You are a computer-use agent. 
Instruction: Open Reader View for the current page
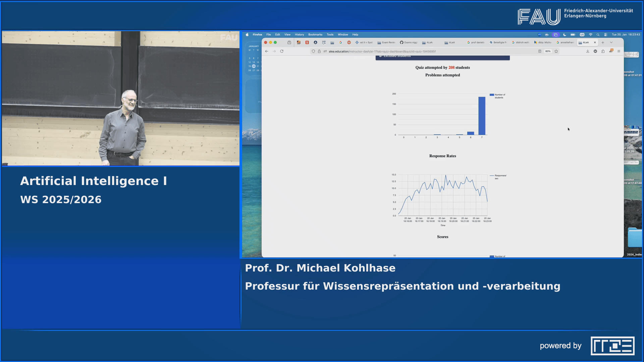pos(540,51)
